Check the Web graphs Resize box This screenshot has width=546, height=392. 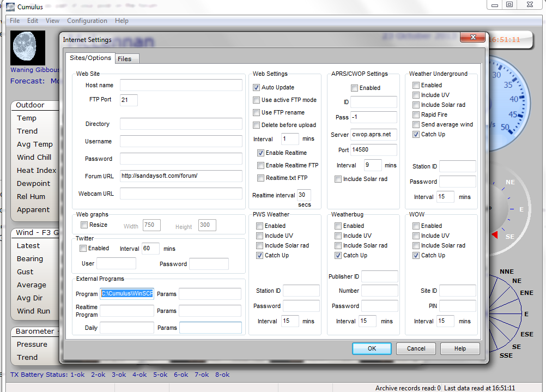(84, 225)
